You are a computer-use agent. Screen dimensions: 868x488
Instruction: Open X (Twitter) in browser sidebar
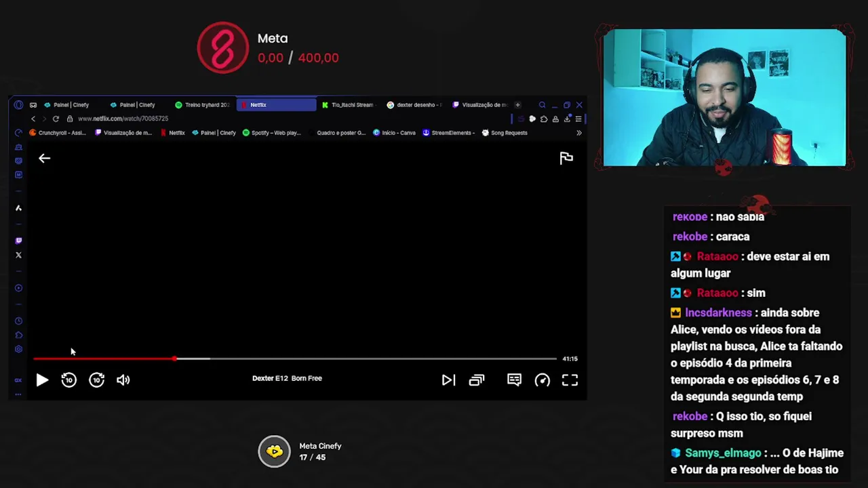pos(18,255)
